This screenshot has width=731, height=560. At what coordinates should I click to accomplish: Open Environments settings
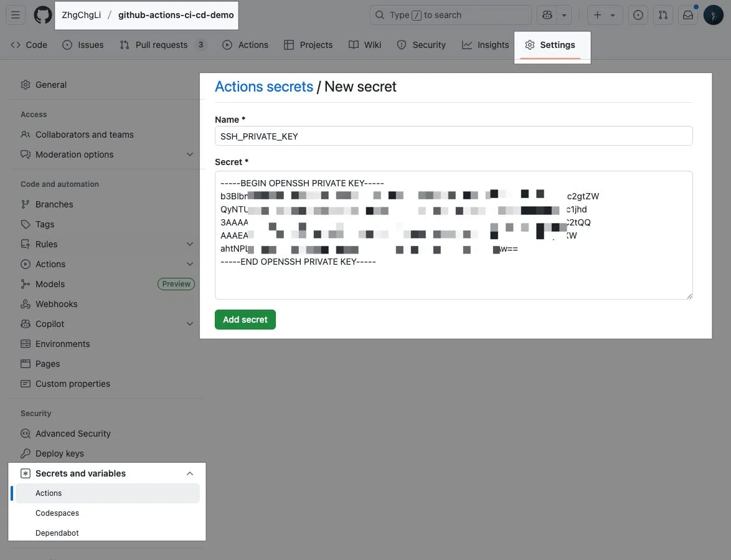(63, 343)
